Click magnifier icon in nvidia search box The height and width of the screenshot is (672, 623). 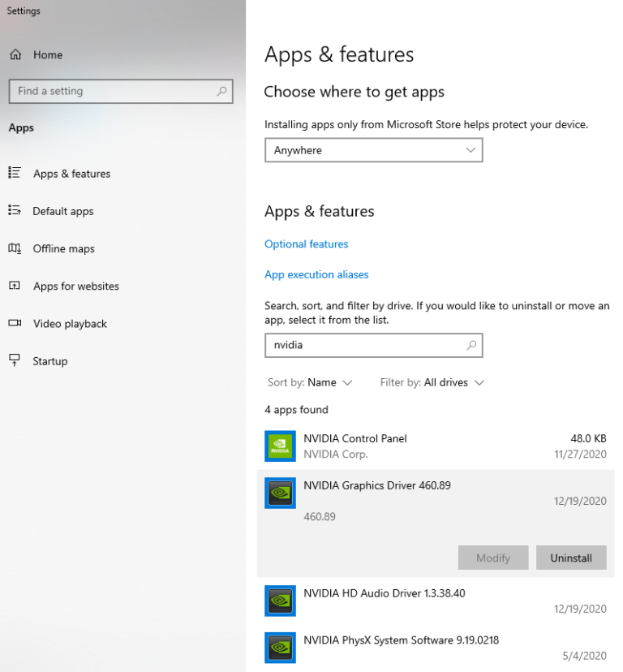click(x=471, y=345)
